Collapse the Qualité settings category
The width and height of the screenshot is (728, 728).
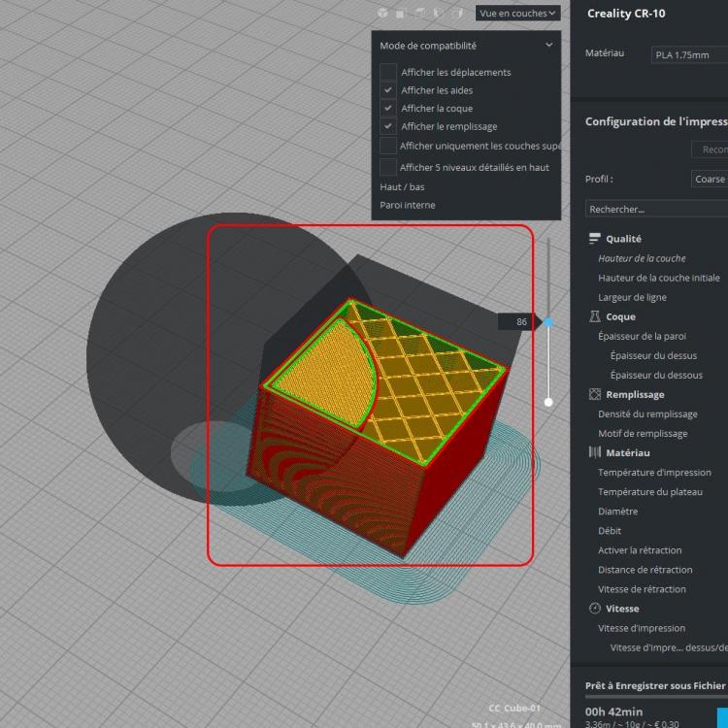tap(623, 239)
